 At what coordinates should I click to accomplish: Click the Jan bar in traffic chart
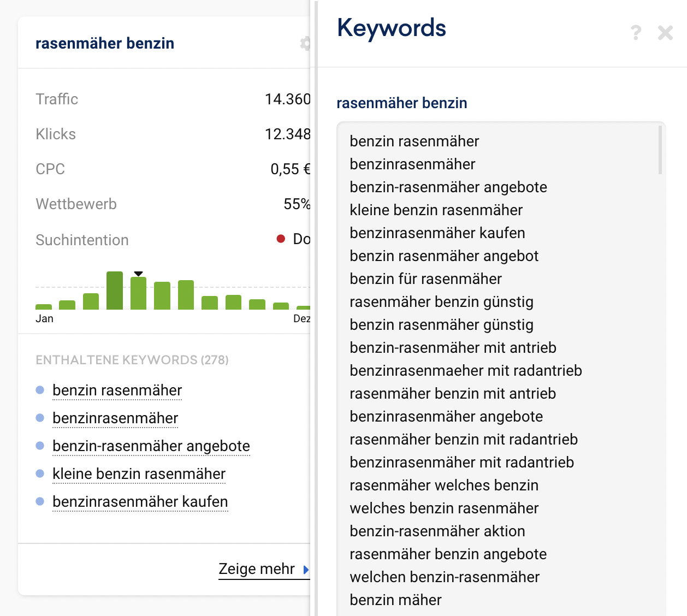(x=44, y=307)
